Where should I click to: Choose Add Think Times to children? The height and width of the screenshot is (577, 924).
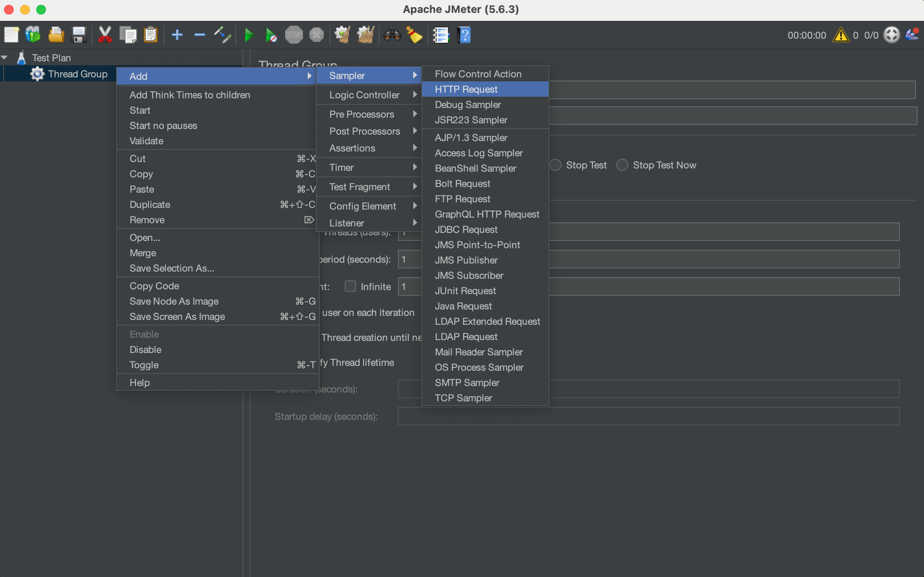pos(218,95)
